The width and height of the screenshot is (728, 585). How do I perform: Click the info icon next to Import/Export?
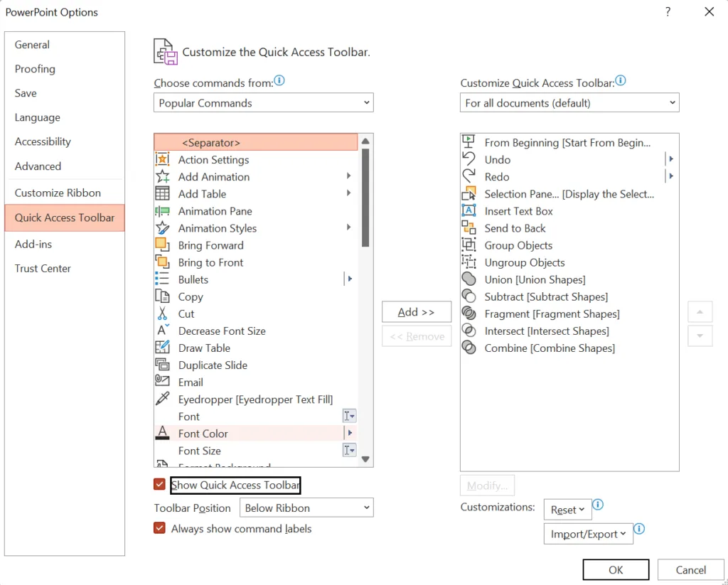coord(639,529)
